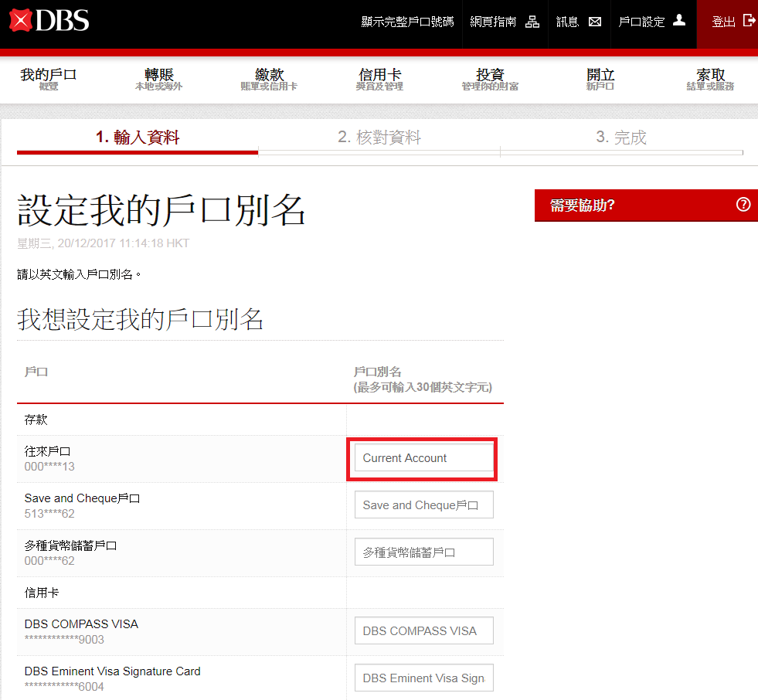The image size is (758, 700).
Task: Click the DBS Eminent Visa nickname field
Action: click(423, 678)
